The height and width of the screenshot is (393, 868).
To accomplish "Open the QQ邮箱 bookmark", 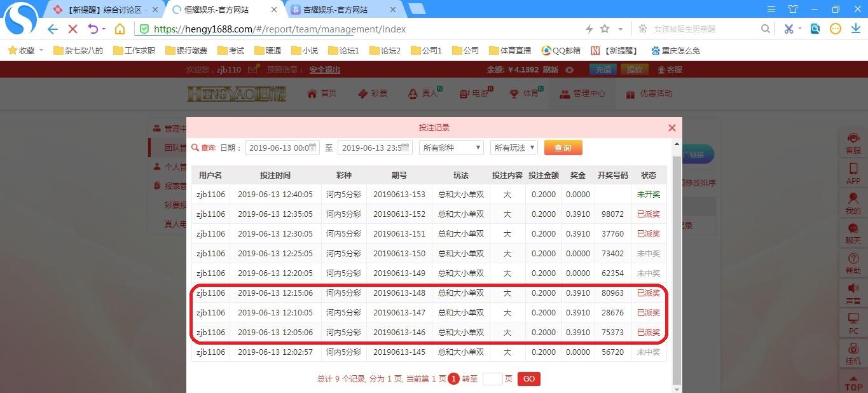I will coord(561,50).
